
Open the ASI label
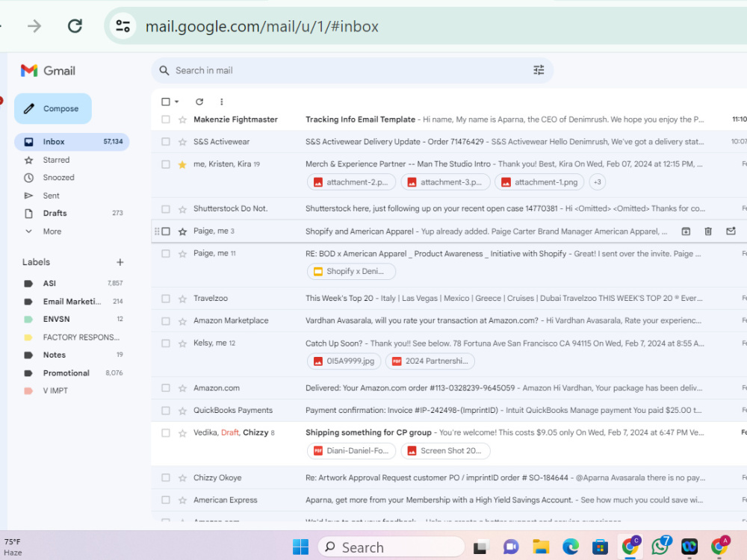72,283
